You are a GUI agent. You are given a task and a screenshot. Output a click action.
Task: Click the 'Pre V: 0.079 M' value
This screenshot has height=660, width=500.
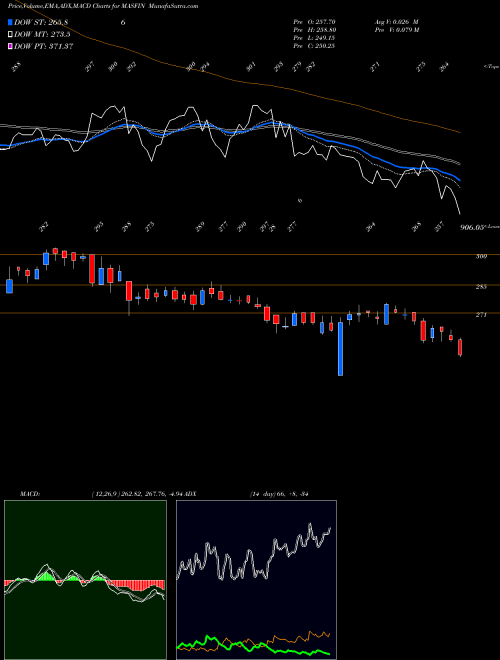[x=396, y=30]
